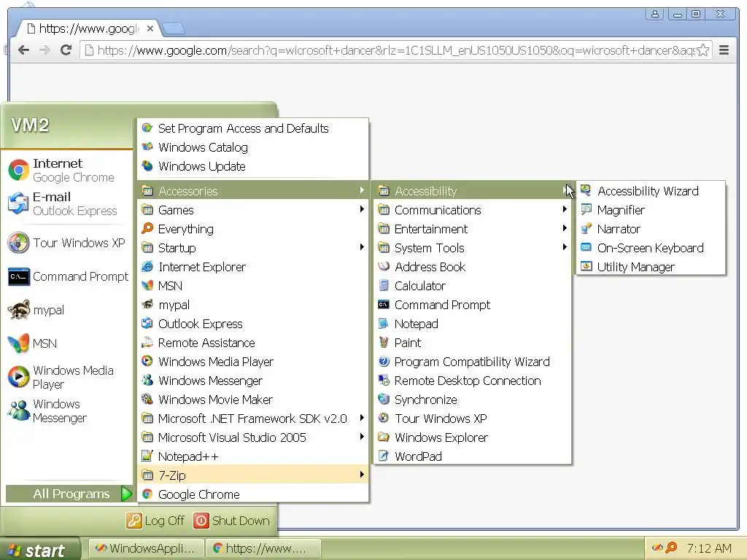This screenshot has width=747, height=560.
Task: Click the Command Prompt icon in Accessories submenu
Action: [384, 304]
